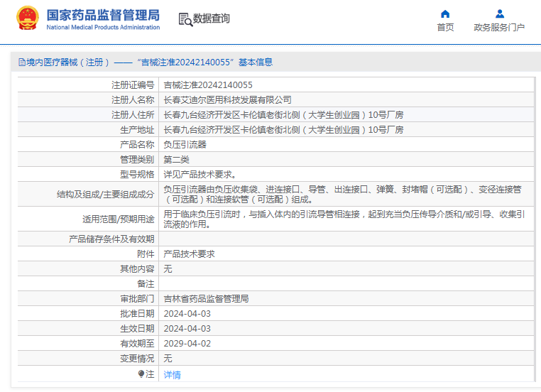The height and width of the screenshot is (392, 541).
Task: Click the 批准日期 value 2024-04-03
Action: coord(187,314)
